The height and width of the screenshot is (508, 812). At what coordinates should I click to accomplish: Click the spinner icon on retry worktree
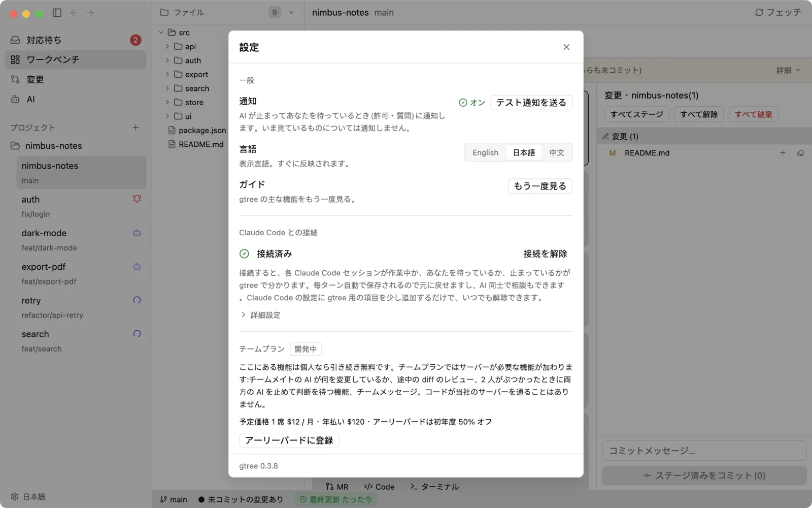click(137, 300)
